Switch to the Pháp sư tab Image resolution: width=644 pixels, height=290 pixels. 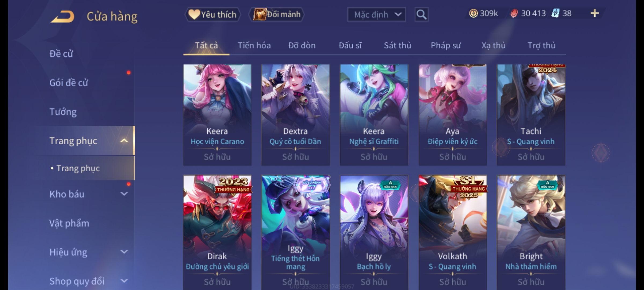(445, 45)
